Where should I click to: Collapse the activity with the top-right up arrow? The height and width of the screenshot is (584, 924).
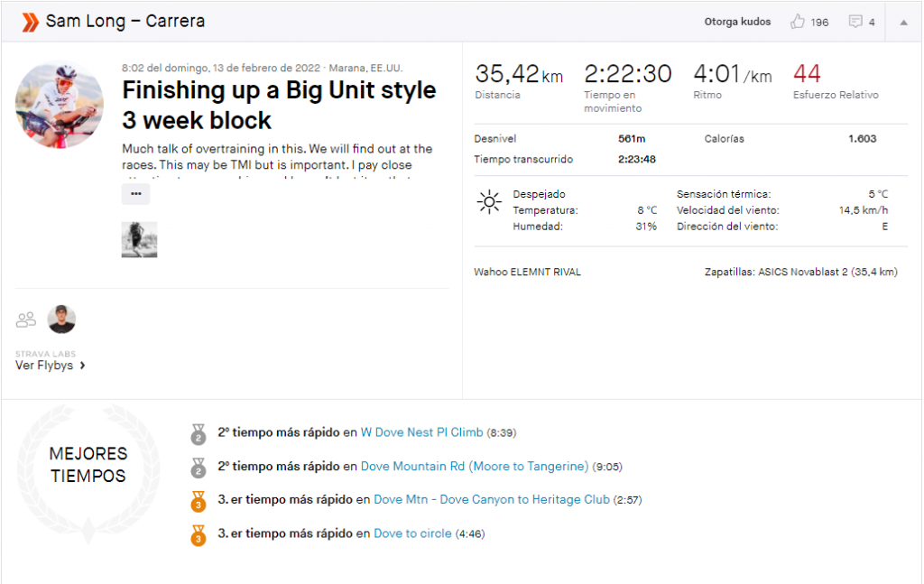click(x=903, y=23)
